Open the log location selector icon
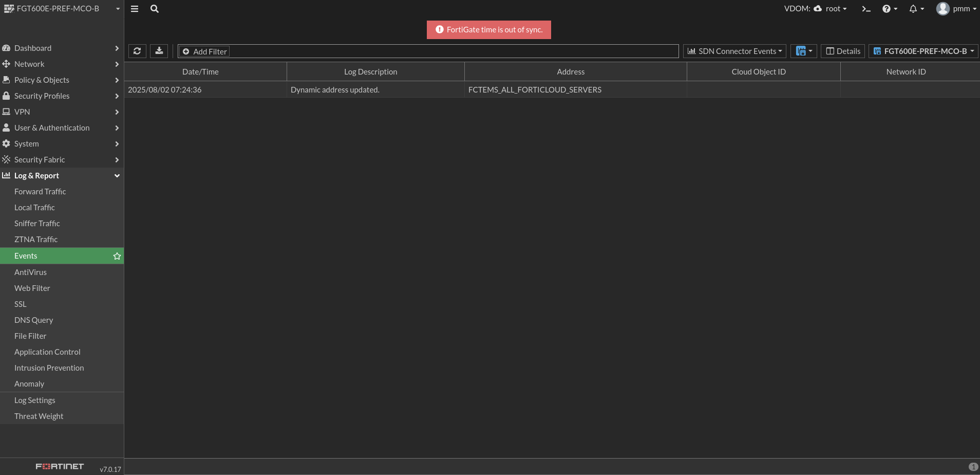The width and height of the screenshot is (980, 475). point(804,51)
